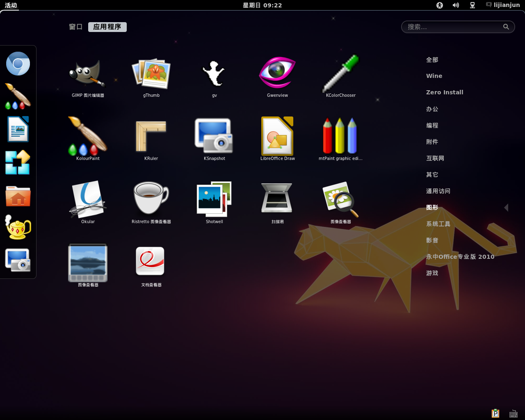Launch 文档查看器 document viewer
Screen dimensions: 525x420
pos(151,265)
